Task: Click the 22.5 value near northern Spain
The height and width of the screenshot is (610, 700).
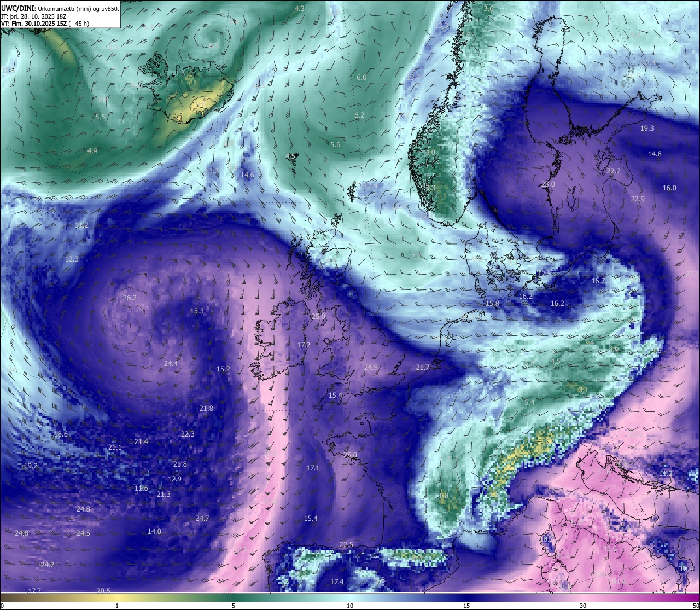Action: tap(346, 545)
